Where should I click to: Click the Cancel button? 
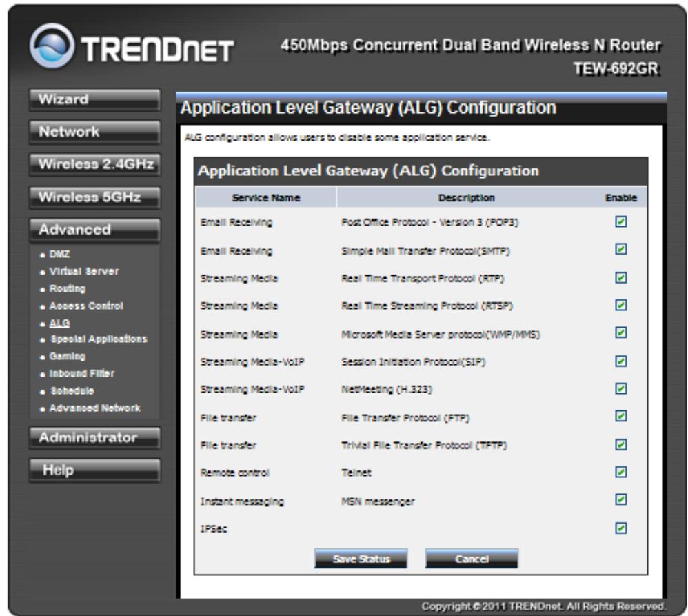[472, 559]
